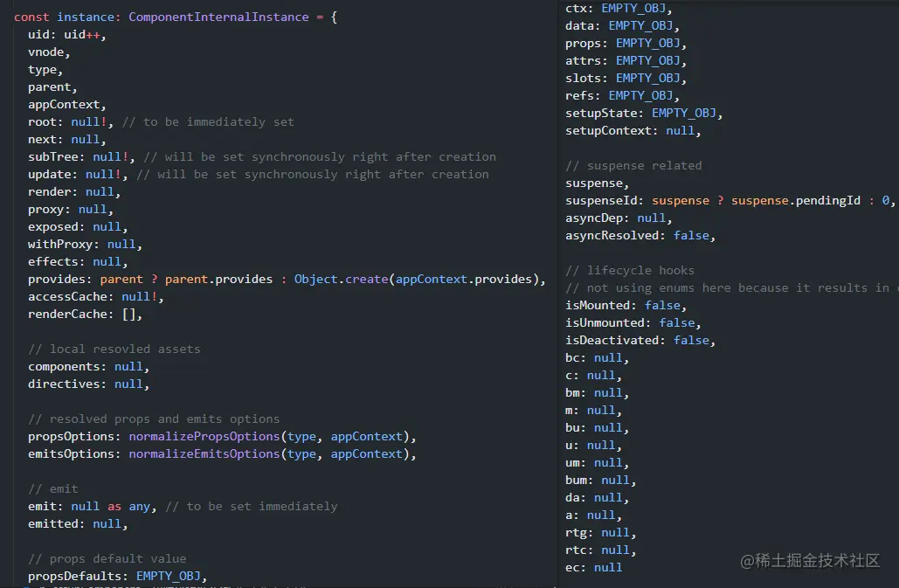Click 'suspense.pendingId' in suspenseId line
The image size is (899, 588).
(796, 201)
